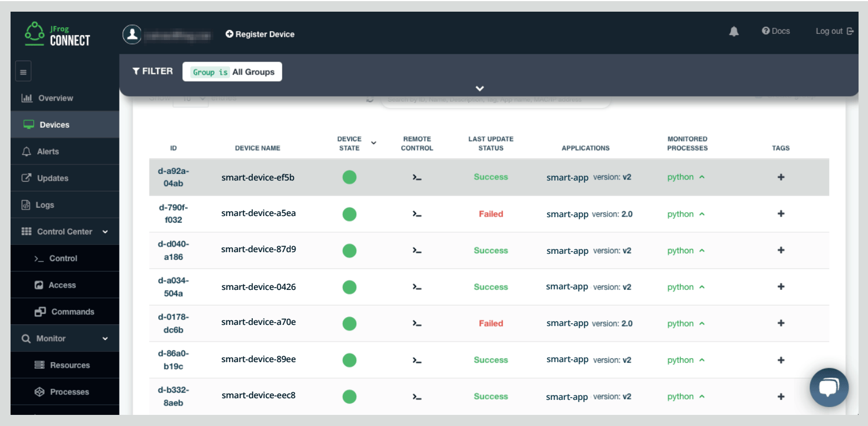
Task: Open remote terminal for smart-device-a70e
Action: 417,323
